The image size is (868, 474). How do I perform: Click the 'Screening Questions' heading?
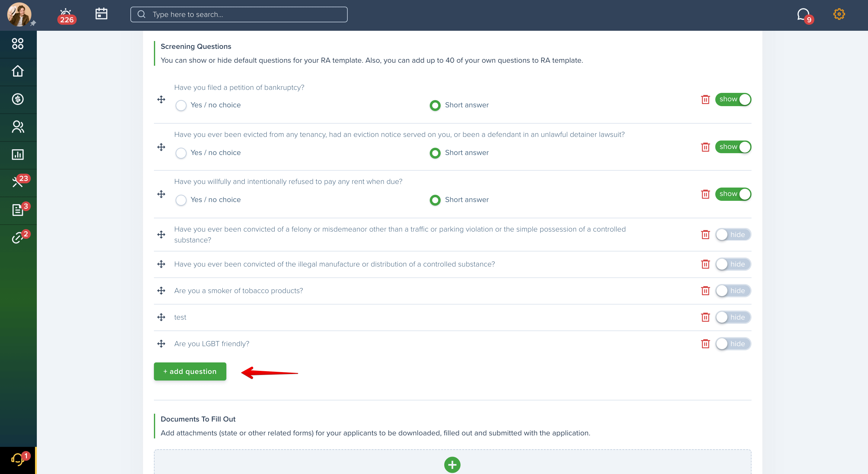[196, 46]
